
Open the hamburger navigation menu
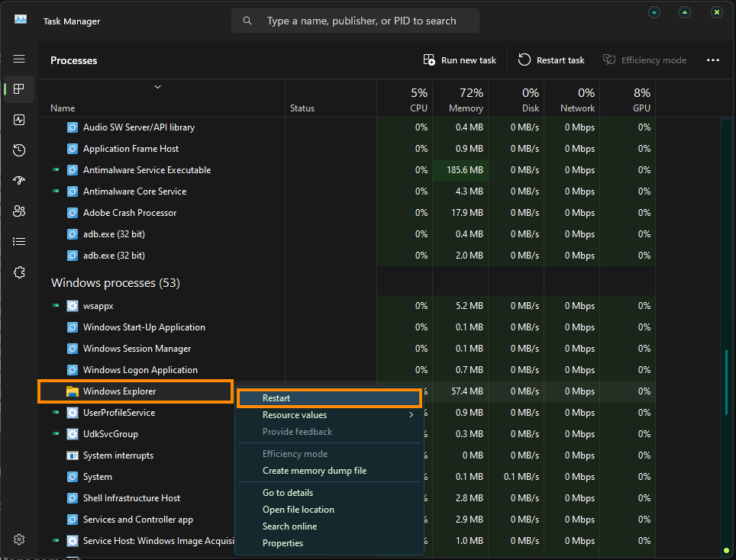19,59
